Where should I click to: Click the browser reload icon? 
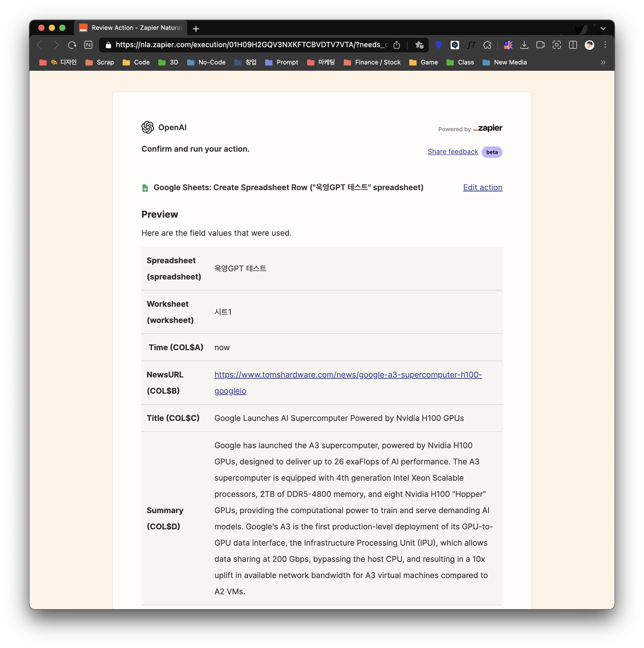click(x=72, y=45)
